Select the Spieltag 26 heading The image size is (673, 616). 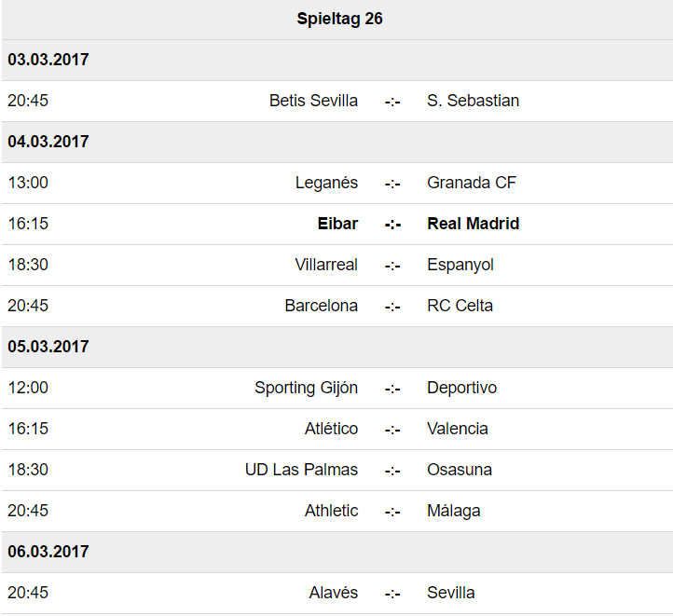coord(339,19)
